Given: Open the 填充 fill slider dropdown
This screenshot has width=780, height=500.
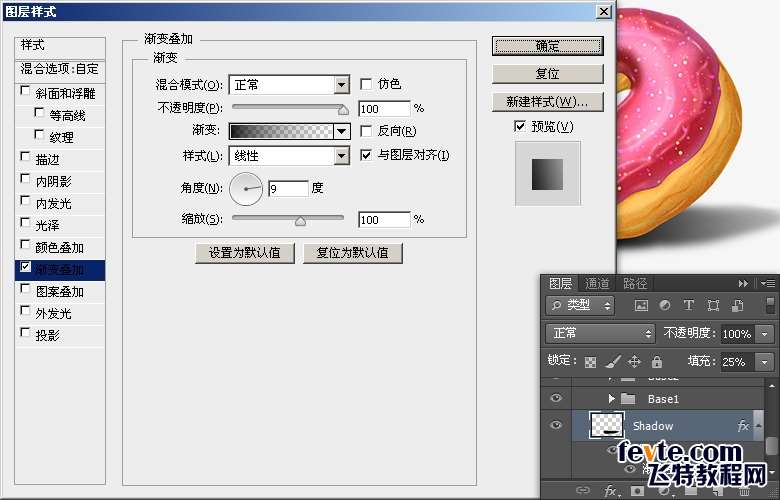Looking at the screenshot, I should (765, 362).
